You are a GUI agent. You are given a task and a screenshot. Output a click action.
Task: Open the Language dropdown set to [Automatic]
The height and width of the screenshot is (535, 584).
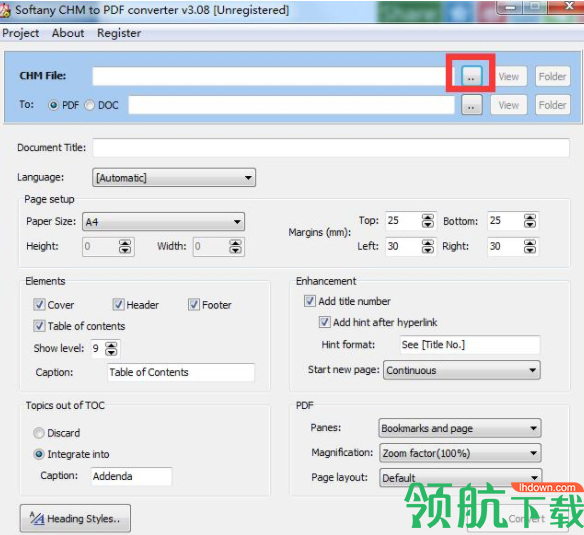(174, 178)
